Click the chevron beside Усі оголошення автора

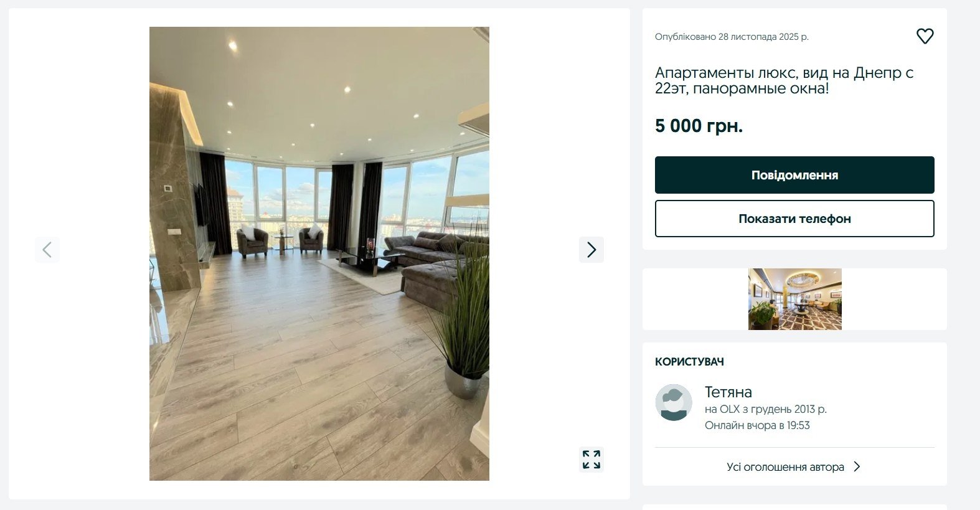857,466
